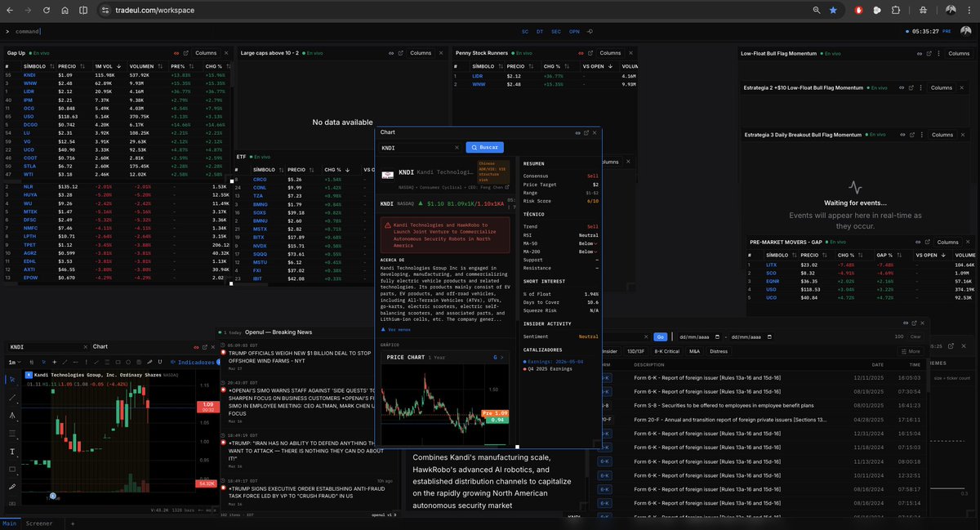Reload the tradeul.com page
This screenshot has width=980, height=530.
click(46, 10)
